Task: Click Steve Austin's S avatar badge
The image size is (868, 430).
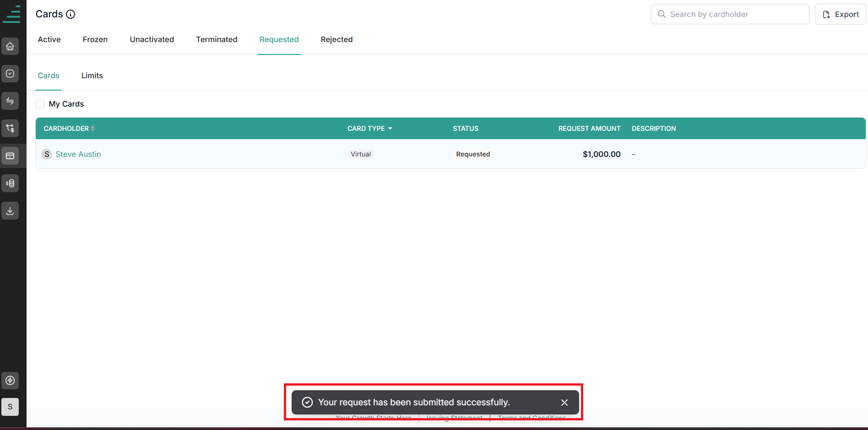Action: (47, 154)
